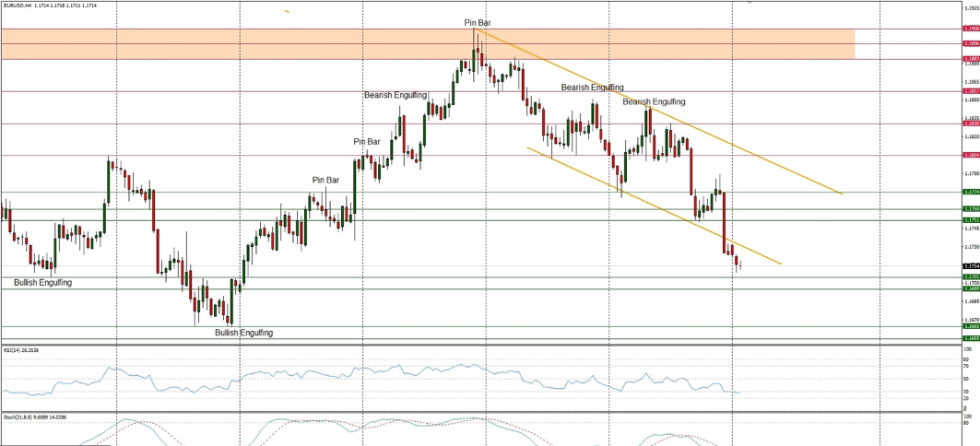This screenshot has height=446, width=980.
Task: Click the green 1.1774 support level tag
Action: pyautogui.click(x=970, y=192)
